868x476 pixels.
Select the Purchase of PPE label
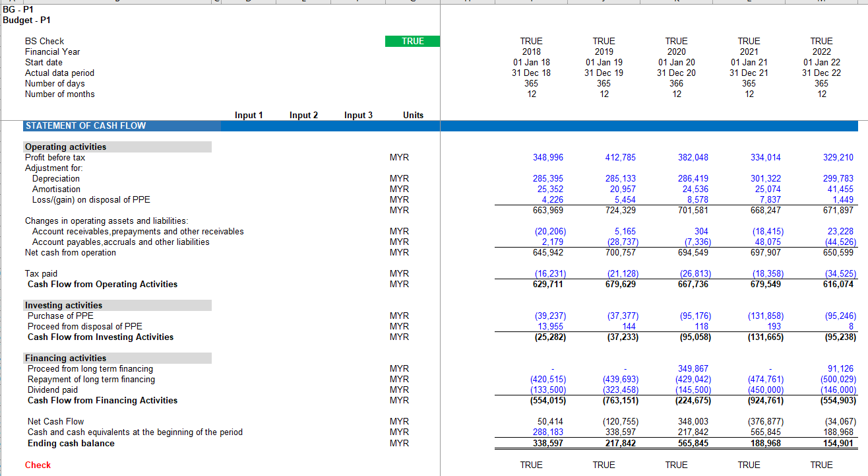[60, 316]
